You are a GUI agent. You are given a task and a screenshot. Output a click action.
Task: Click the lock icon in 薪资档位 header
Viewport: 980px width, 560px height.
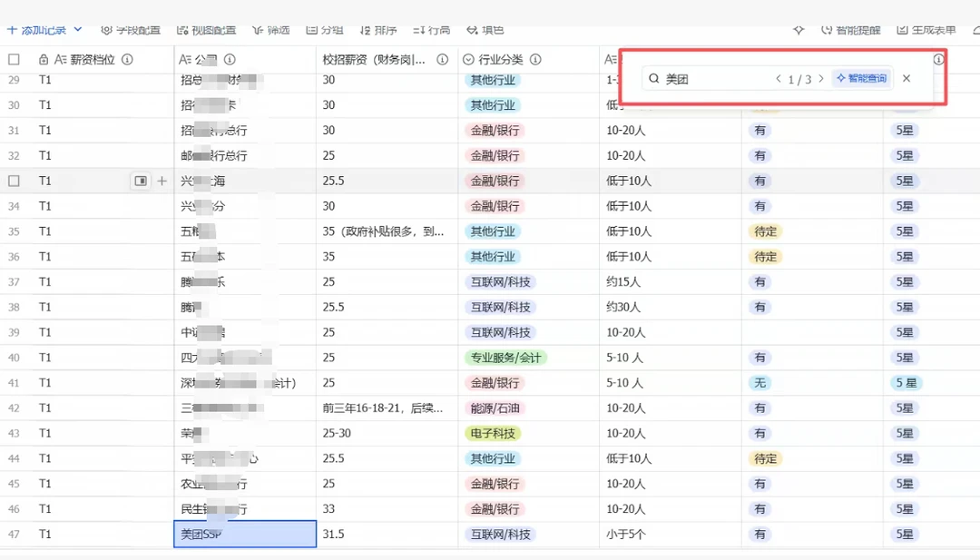(x=44, y=59)
